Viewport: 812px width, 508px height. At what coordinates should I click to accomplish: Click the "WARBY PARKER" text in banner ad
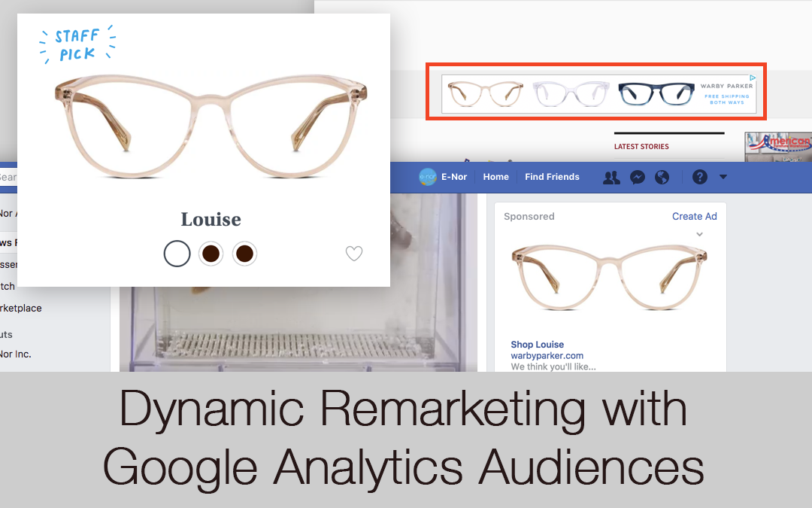pyautogui.click(x=726, y=86)
